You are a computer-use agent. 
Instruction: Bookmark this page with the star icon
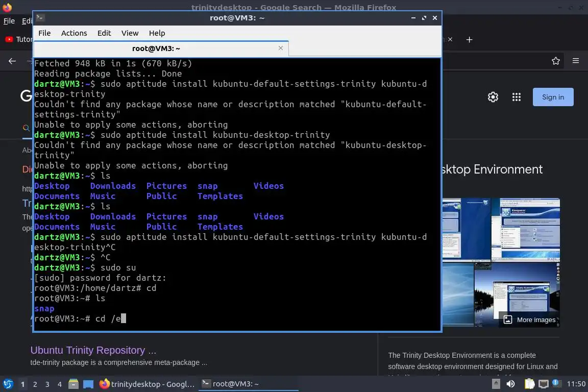(556, 61)
